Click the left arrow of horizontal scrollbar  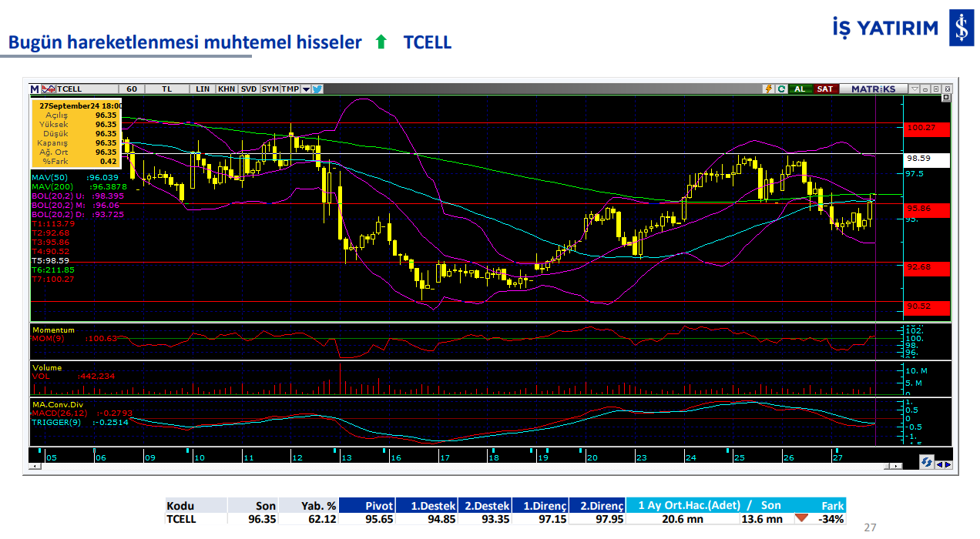coord(35,467)
